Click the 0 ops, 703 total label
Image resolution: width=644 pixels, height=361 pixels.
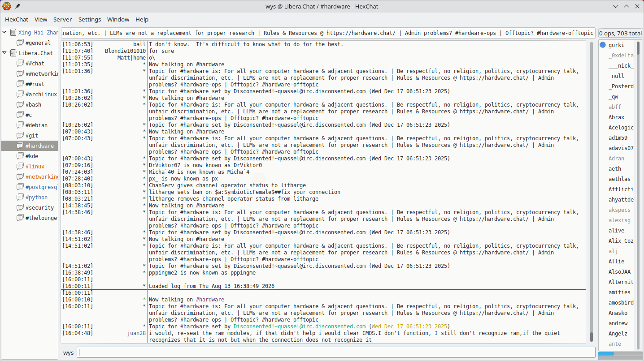coord(620,33)
